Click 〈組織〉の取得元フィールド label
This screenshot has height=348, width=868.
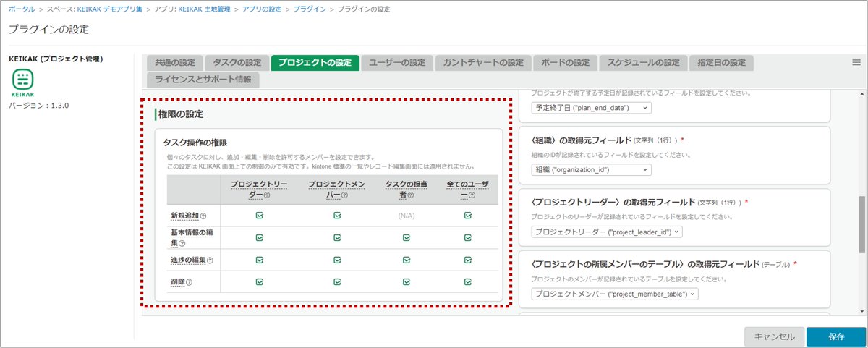pos(581,140)
